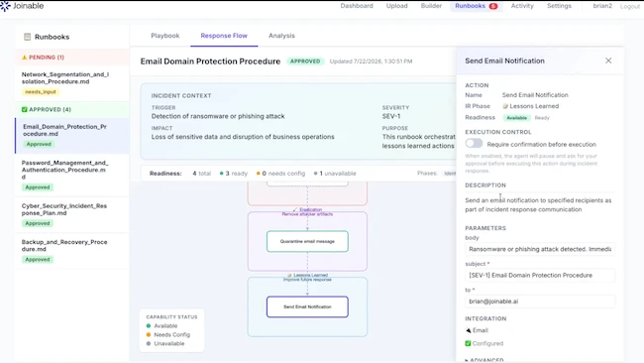The image size is (644, 363).
Task: Click the brian2 username
Action: coord(602,6)
